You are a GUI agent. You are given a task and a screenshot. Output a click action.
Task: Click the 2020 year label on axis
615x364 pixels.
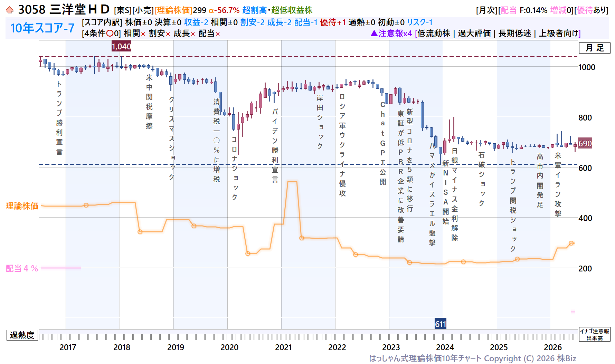point(229,347)
